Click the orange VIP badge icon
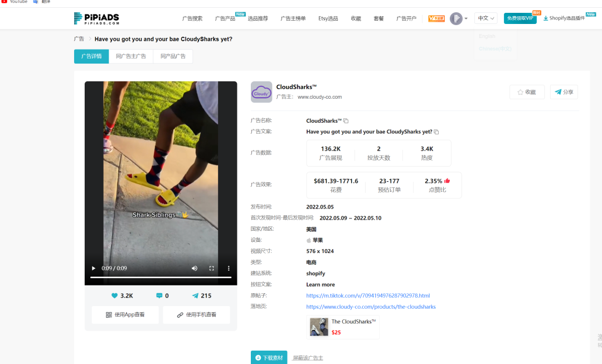 (x=436, y=18)
